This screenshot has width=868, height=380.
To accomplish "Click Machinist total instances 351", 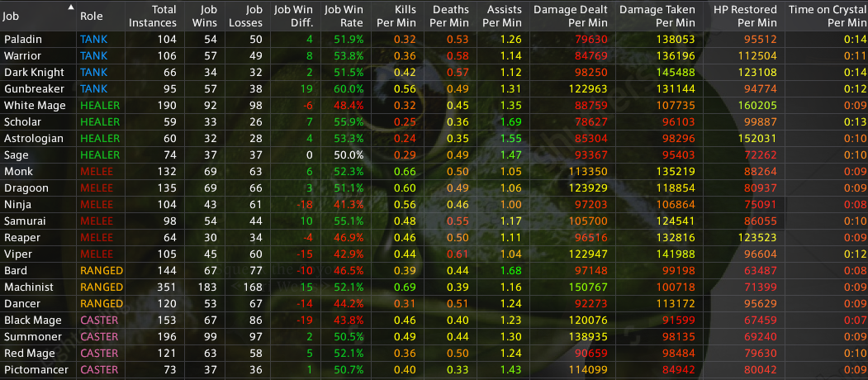I will pos(167,287).
